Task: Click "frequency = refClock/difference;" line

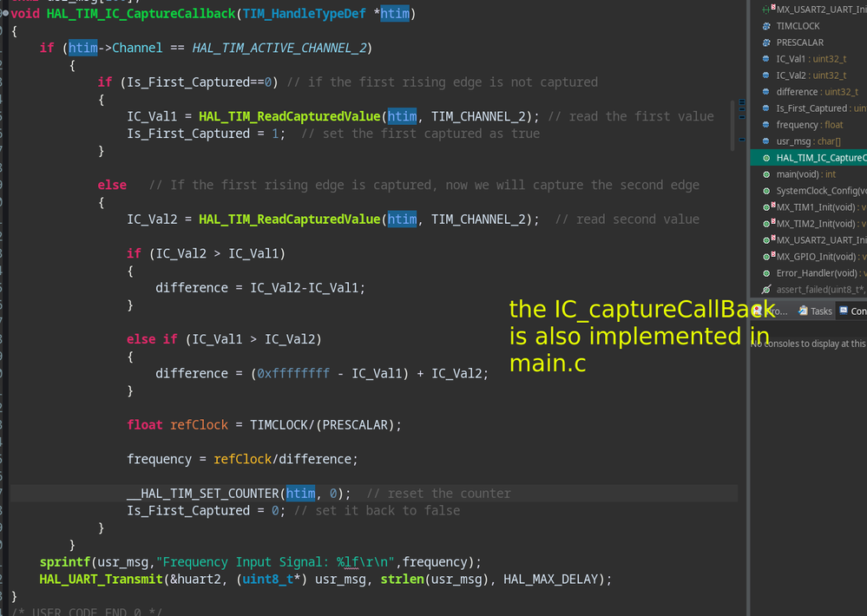Action: pos(242,460)
